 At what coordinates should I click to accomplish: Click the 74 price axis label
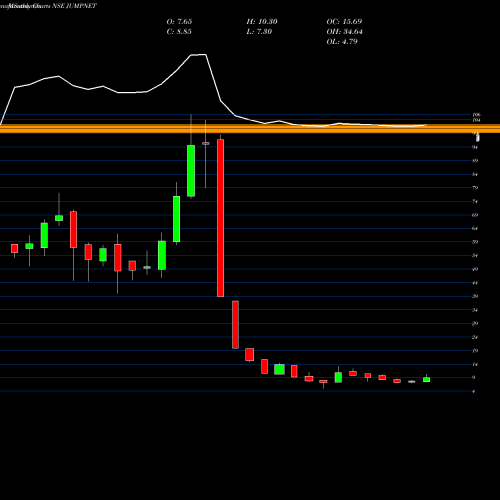pos(475,202)
